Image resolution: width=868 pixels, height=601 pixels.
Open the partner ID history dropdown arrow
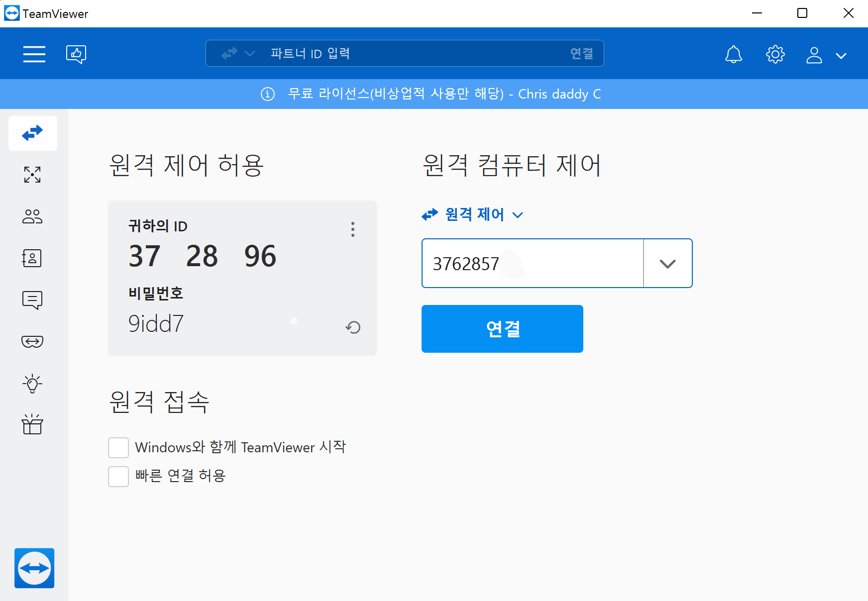pos(667,263)
